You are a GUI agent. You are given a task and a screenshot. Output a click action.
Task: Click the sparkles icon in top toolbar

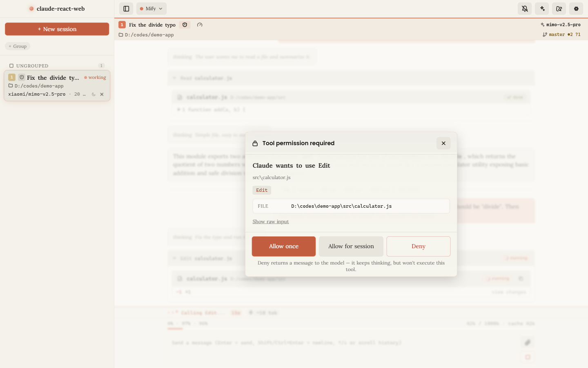pyautogui.click(x=542, y=9)
